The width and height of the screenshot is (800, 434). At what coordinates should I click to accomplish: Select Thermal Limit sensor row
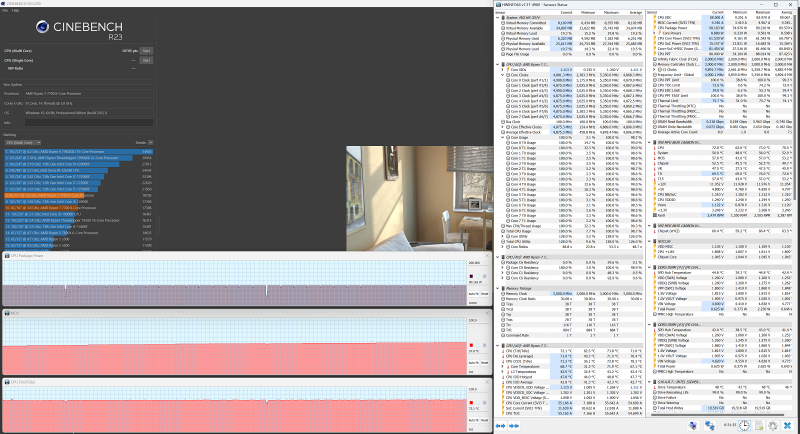click(722, 101)
